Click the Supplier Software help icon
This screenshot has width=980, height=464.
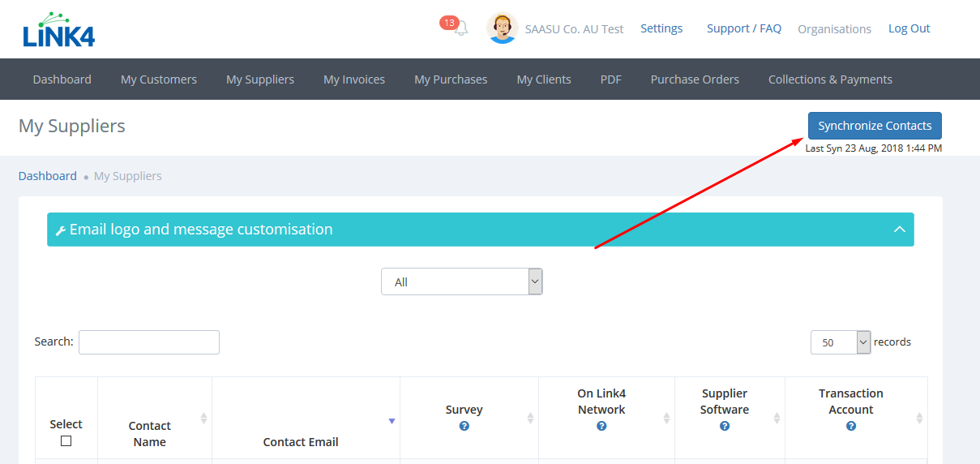(x=725, y=426)
